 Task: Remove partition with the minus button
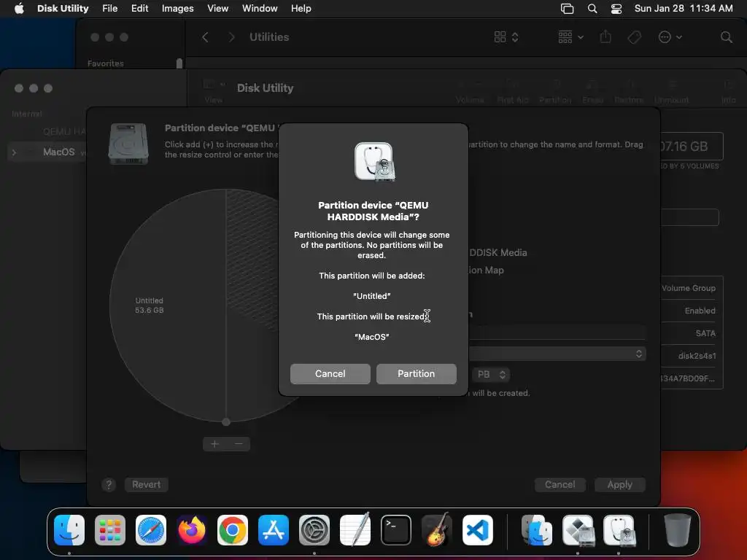pyautogui.click(x=239, y=444)
